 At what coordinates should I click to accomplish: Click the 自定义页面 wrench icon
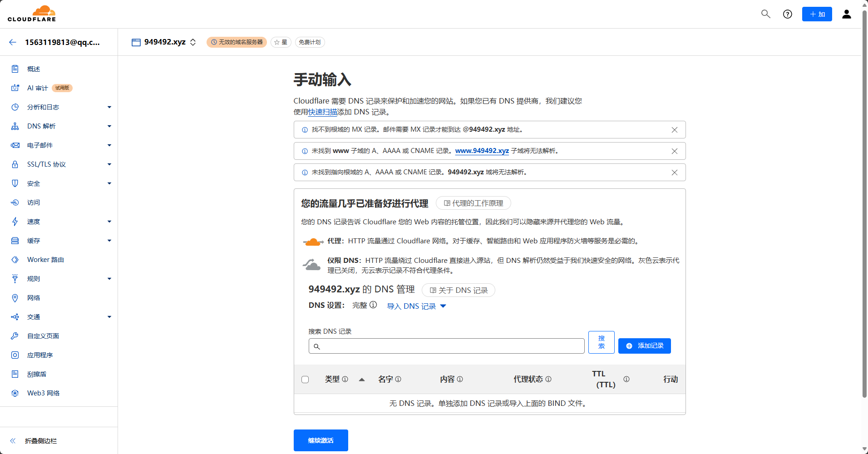point(15,336)
